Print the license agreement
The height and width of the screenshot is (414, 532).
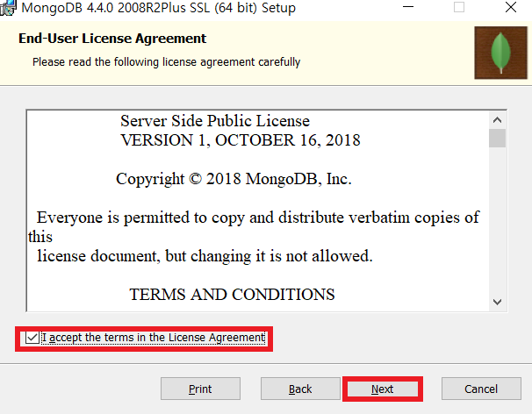(x=200, y=389)
